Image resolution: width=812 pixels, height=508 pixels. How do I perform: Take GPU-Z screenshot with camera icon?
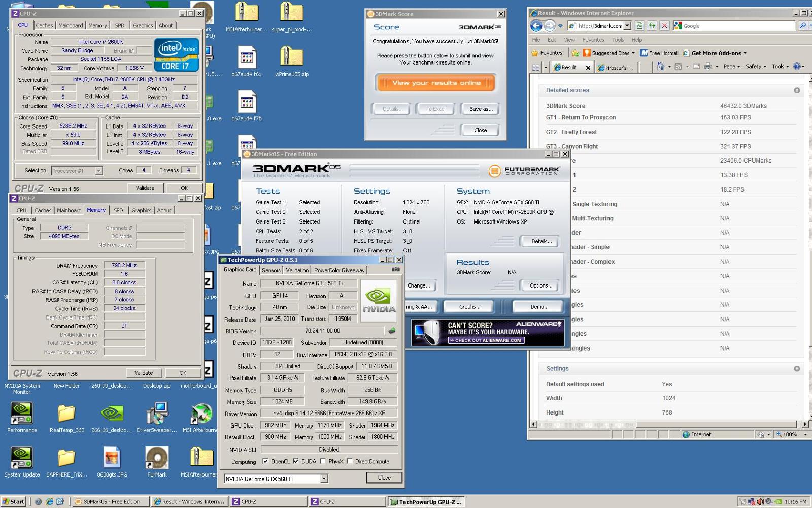[x=396, y=270]
